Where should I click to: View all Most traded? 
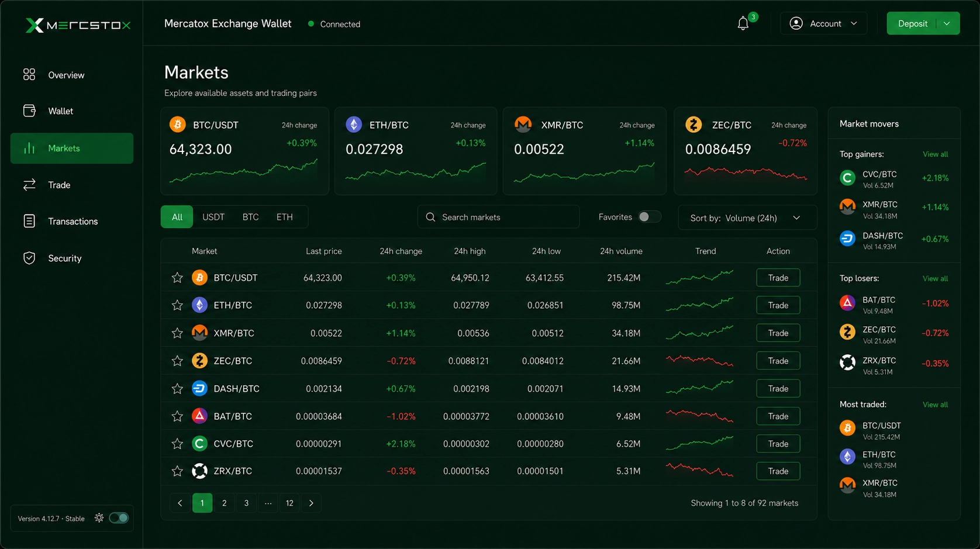[935, 405]
